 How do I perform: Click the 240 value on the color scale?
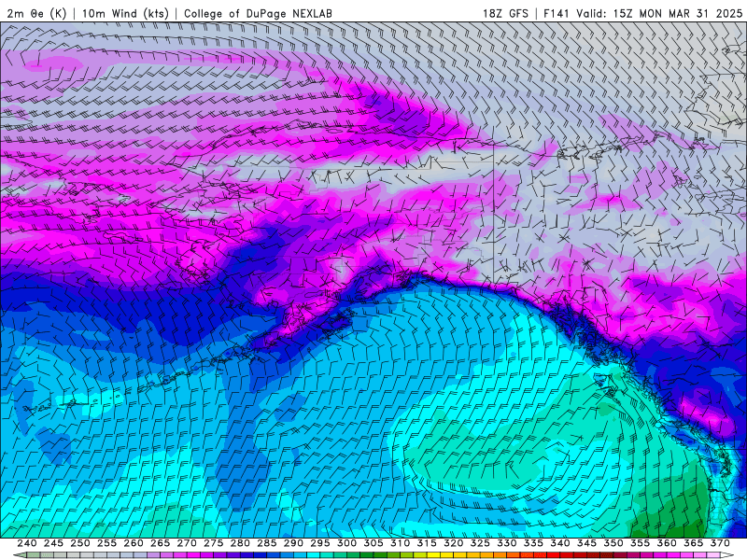click(x=27, y=543)
